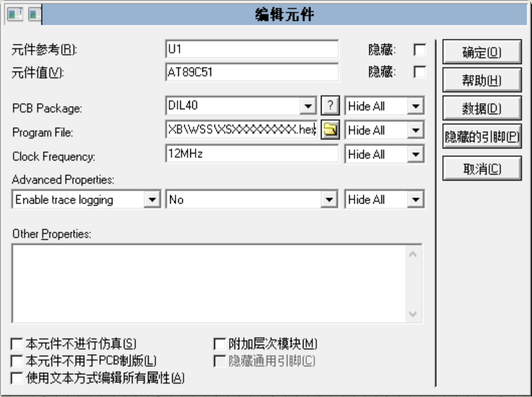532x397 pixels.
Task: Open the No value dropdown
Action: [329, 200]
